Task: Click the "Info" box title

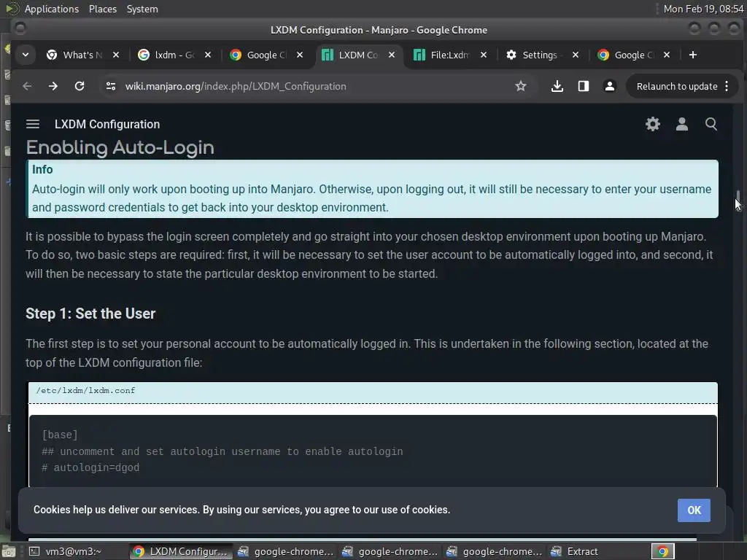Action: click(42, 169)
